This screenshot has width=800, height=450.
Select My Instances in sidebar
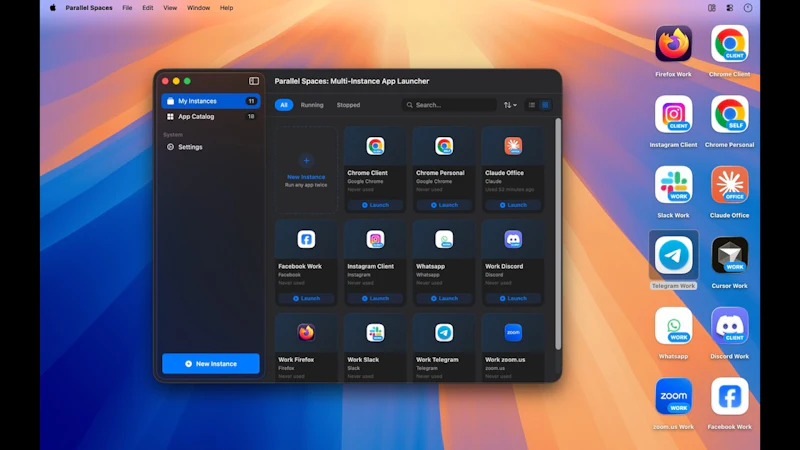pyautogui.click(x=211, y=101)
